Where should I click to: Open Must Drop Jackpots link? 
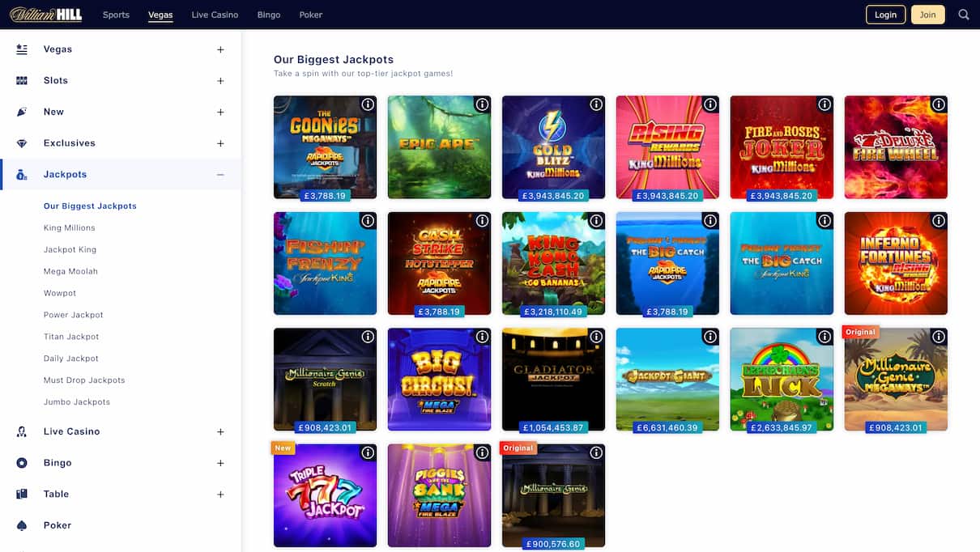pyautogui.click(x=84, y=380)
